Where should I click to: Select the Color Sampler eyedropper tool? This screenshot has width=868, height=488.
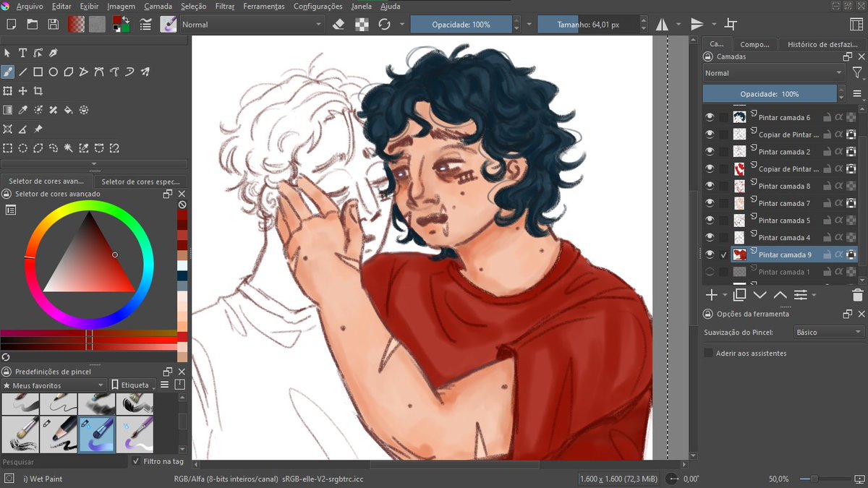22,110
